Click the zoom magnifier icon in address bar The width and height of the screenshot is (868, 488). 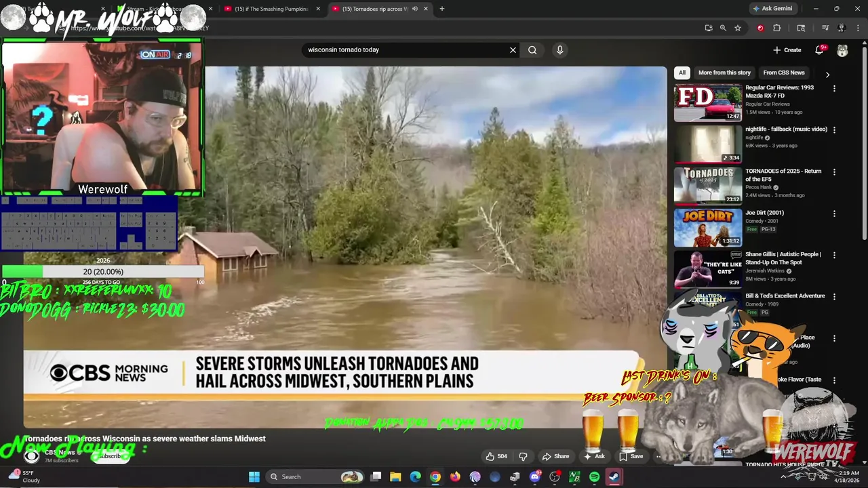[723, 28]
